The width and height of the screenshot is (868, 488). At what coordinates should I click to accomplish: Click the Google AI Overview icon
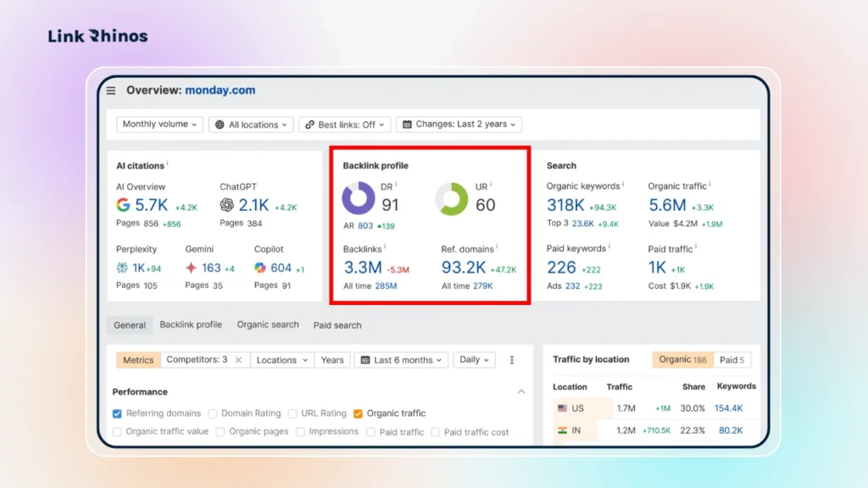(x=123, y=205)
